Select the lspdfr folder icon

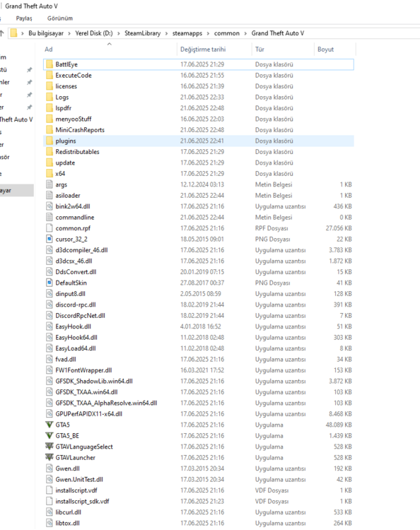pos(49,108)
